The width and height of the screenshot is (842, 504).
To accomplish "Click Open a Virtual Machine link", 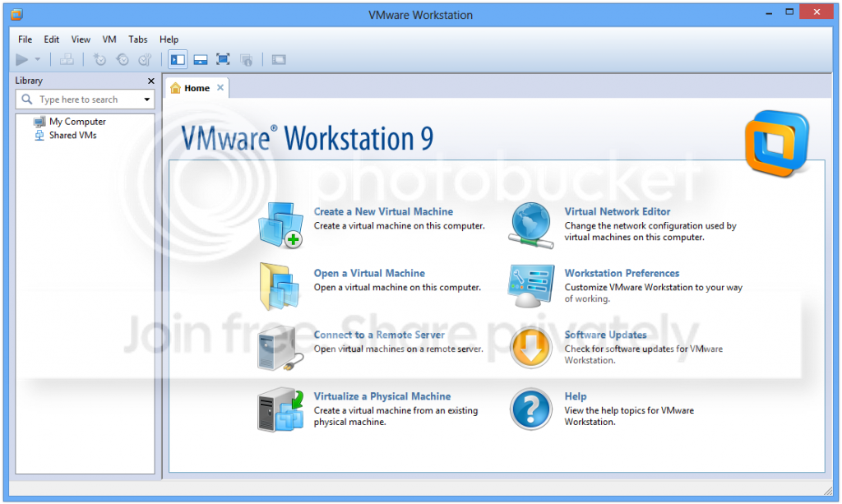I will 369,273.
